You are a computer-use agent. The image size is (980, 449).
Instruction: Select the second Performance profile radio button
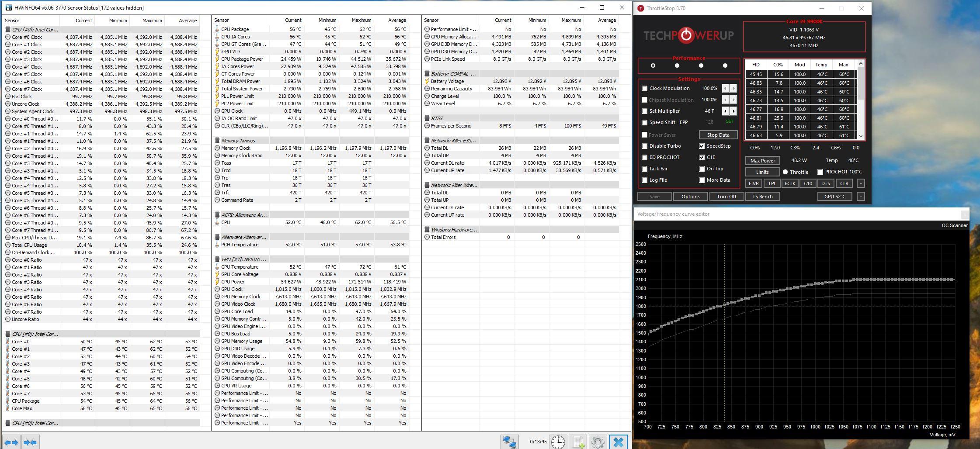pos(677,66)
